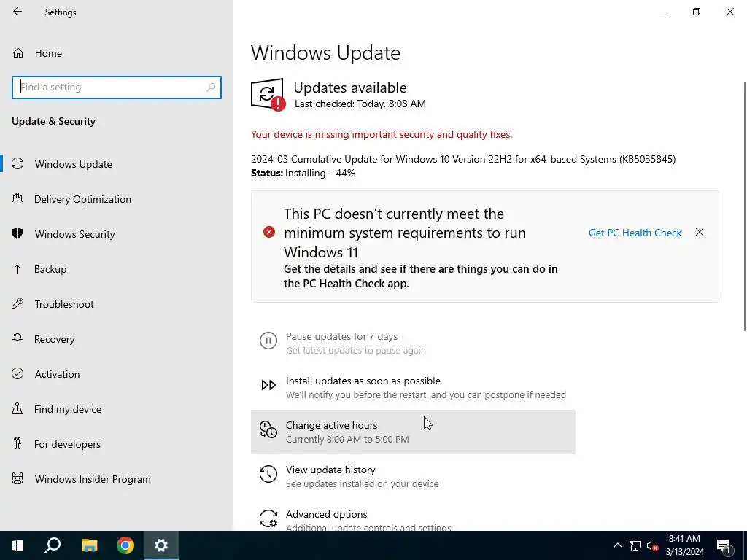
Task: Click the For developers tools icon
Action: pyautogui.click(x=18, y=444)
